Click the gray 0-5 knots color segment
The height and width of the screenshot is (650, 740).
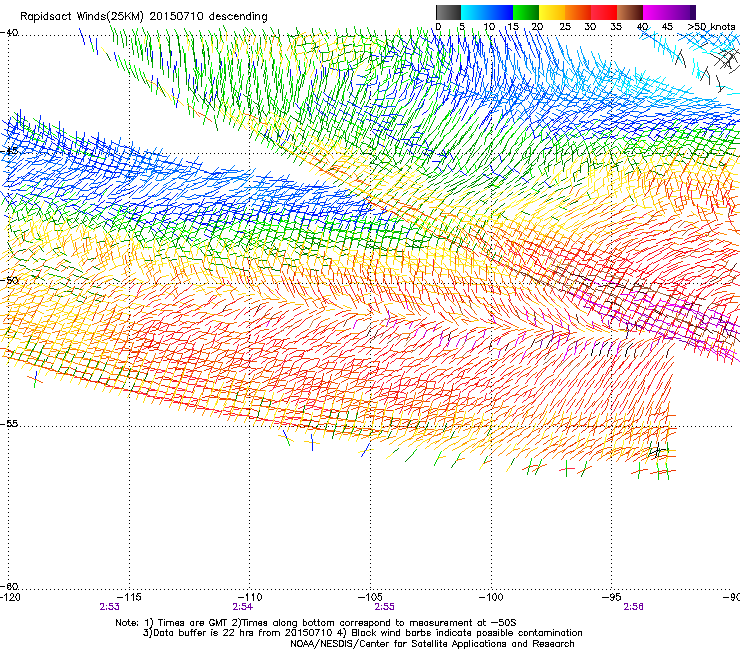tap(448, 12)
